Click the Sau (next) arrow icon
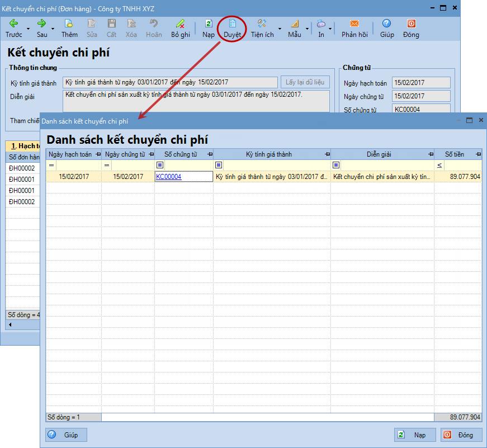This screenshot has height=448, width=487. [x=42, y=23]
